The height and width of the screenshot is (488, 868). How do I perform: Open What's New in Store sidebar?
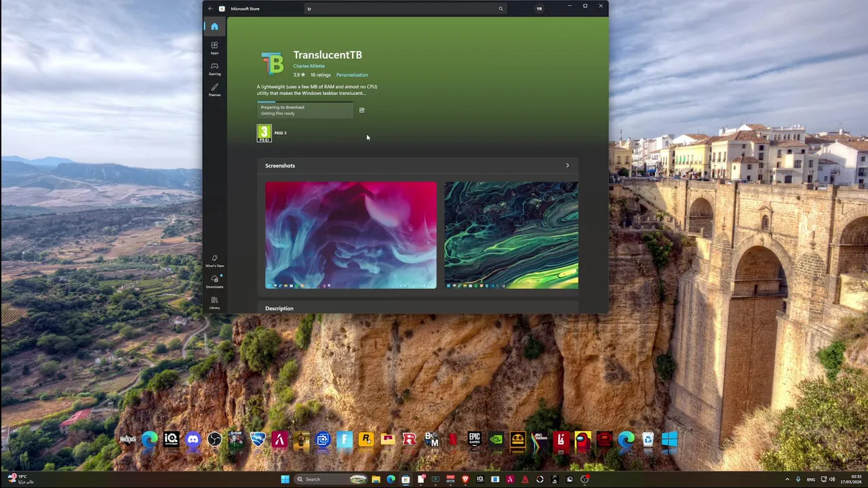[x=214, y=261]
